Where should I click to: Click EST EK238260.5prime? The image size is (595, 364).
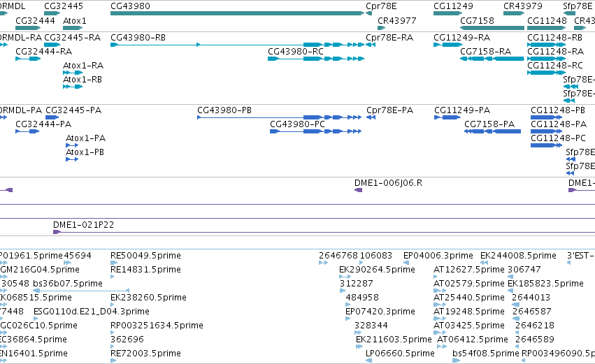pos(148,297)
